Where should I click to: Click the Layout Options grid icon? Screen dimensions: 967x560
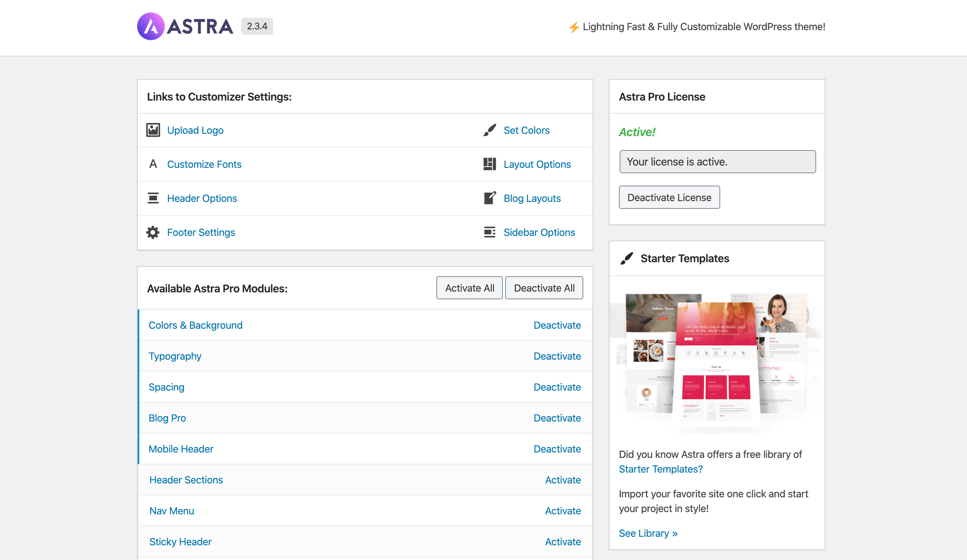490,164
